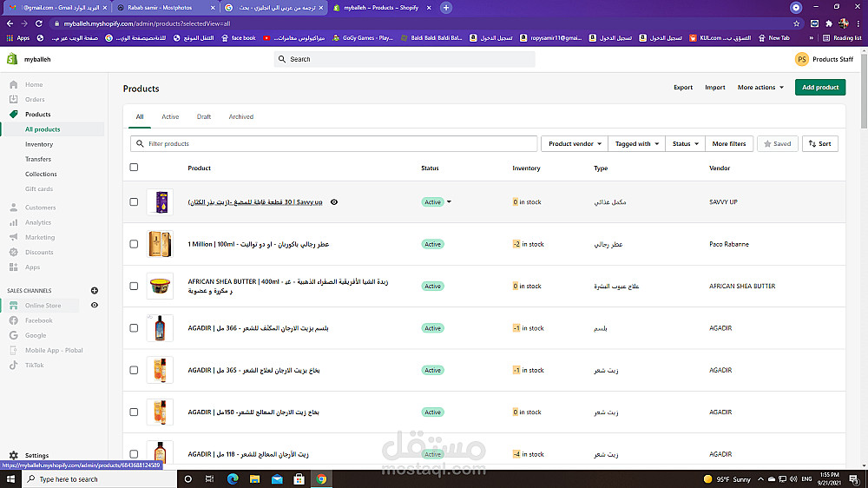Open Transfers in the sidebar

[38, 160]
